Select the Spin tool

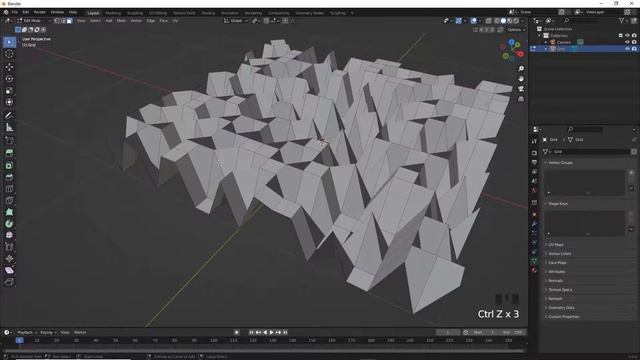[x=9, y=224]
